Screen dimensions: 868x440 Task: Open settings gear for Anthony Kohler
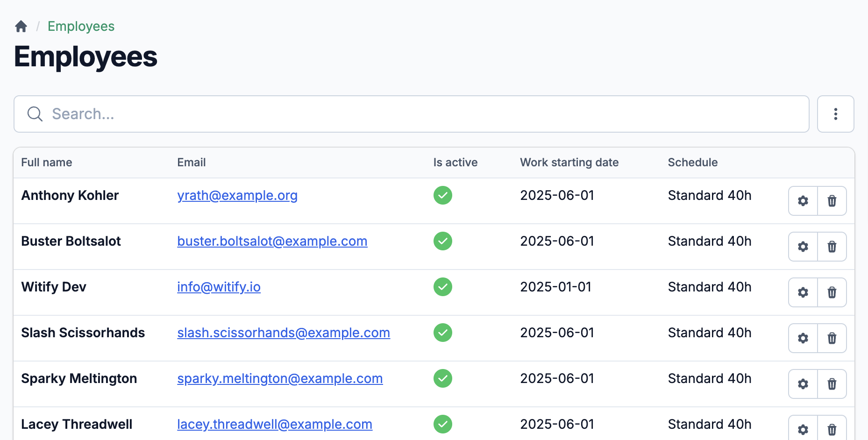pyautogui.click(x=803, y=201)
